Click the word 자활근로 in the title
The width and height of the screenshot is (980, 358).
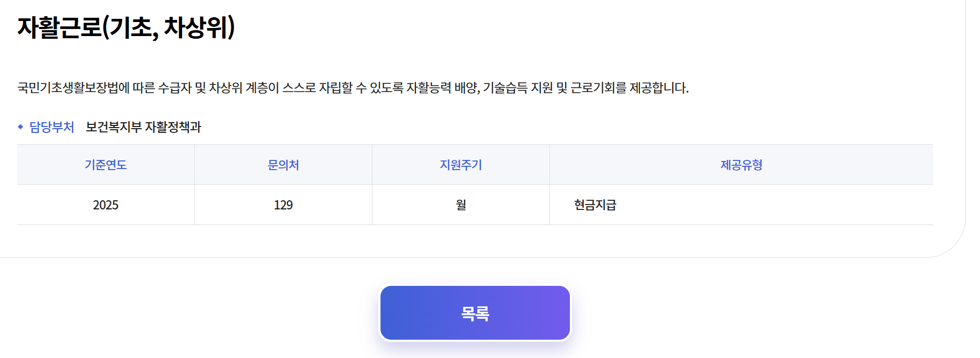coord(59,27)
